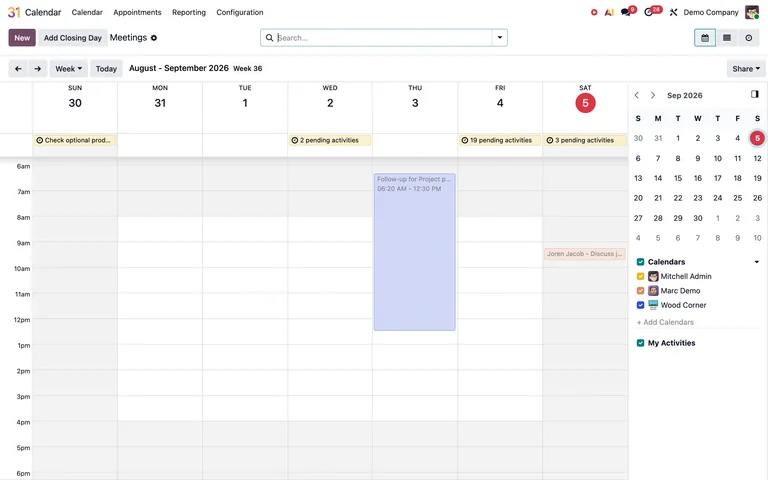
Task: Select date 28 in mini calendar
Action: 658,218
